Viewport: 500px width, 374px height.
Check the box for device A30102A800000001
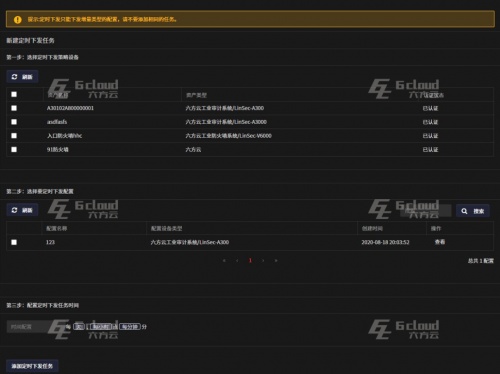[14, 108]
